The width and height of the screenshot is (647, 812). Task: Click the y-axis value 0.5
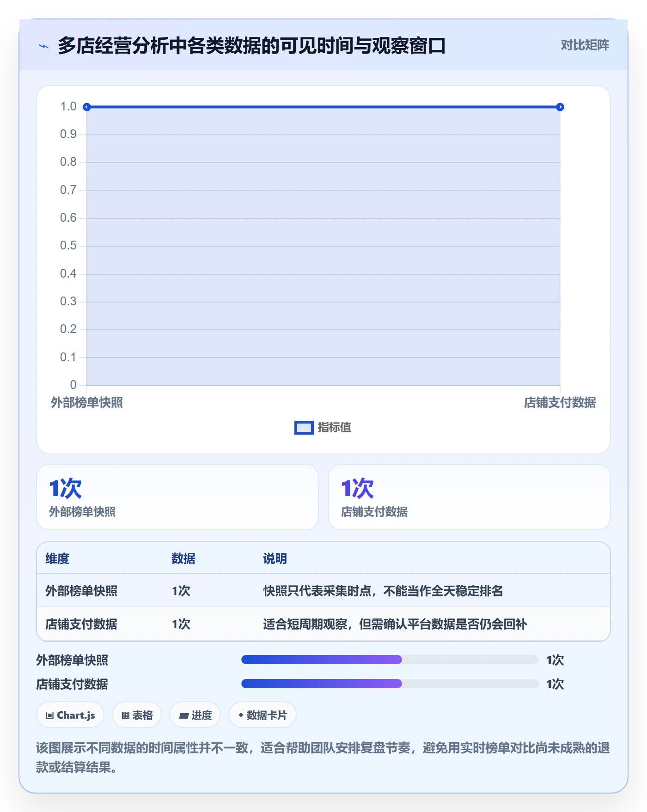(68, 246)
